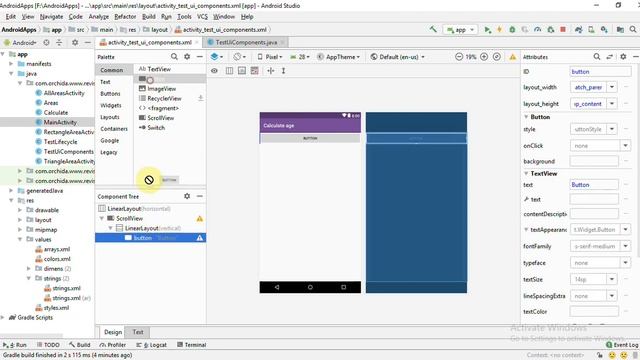The height and width of the screenshot is (360, 640).
Task: Select the Design tab
Action: 113,332
